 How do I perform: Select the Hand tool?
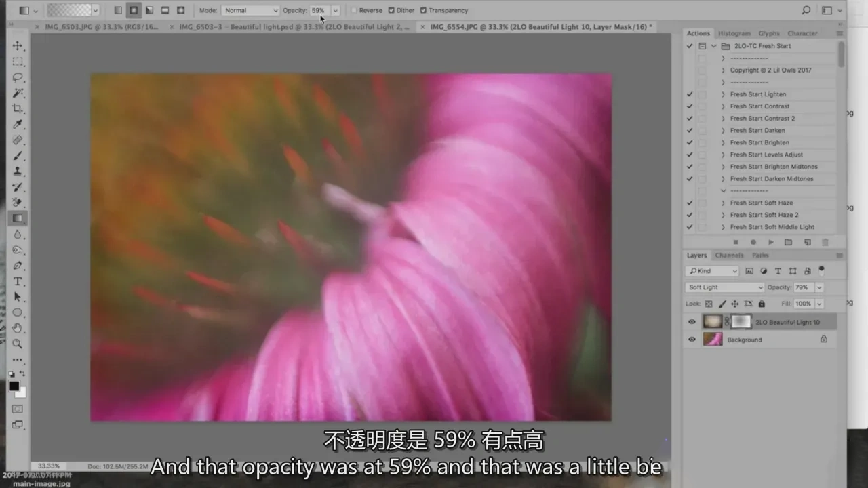tap(18, 328)
